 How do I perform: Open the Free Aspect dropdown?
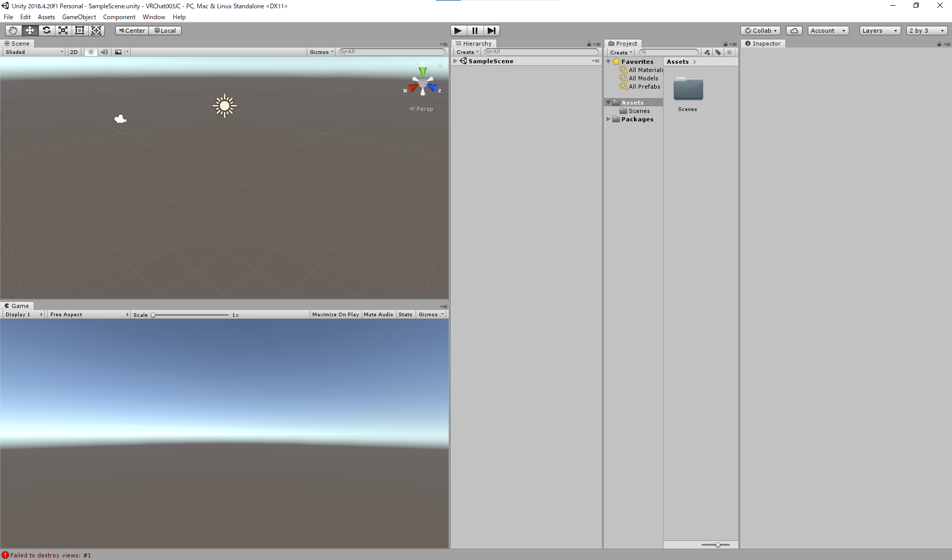[89, 315]
